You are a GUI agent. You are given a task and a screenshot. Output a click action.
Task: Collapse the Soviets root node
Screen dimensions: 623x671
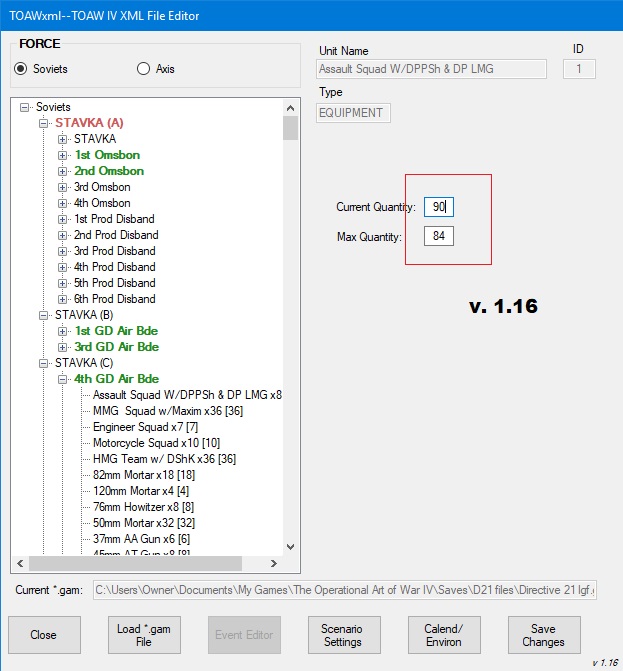coord(24,107)
